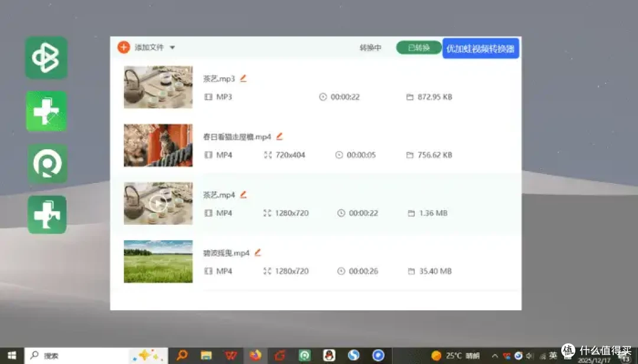Open Firefox from the taskbar
Viewport: 638px width, 364px height.
(256, 356)
